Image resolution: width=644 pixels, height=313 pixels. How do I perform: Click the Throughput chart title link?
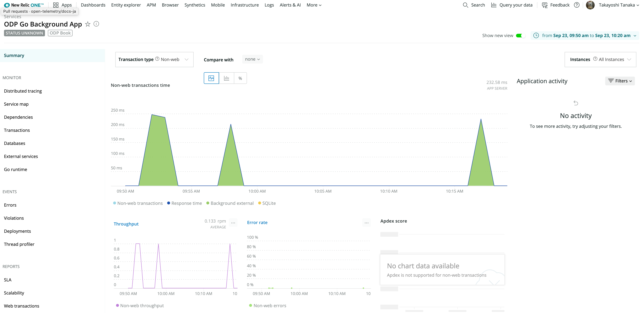126,224
